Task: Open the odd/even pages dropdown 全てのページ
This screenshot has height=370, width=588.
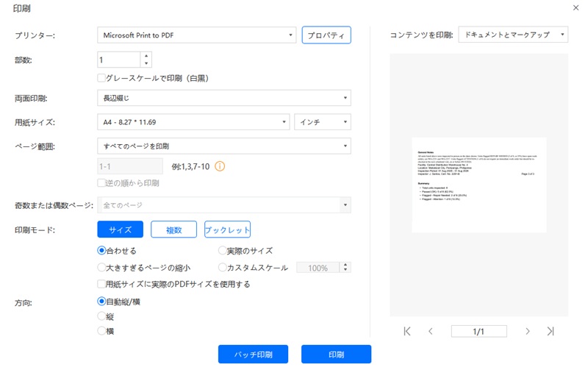Action: coord(224,205)
